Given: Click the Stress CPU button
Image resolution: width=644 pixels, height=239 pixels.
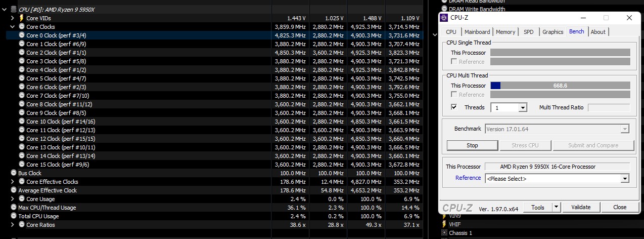Looking at the screenshot, I should coord(525,145).
